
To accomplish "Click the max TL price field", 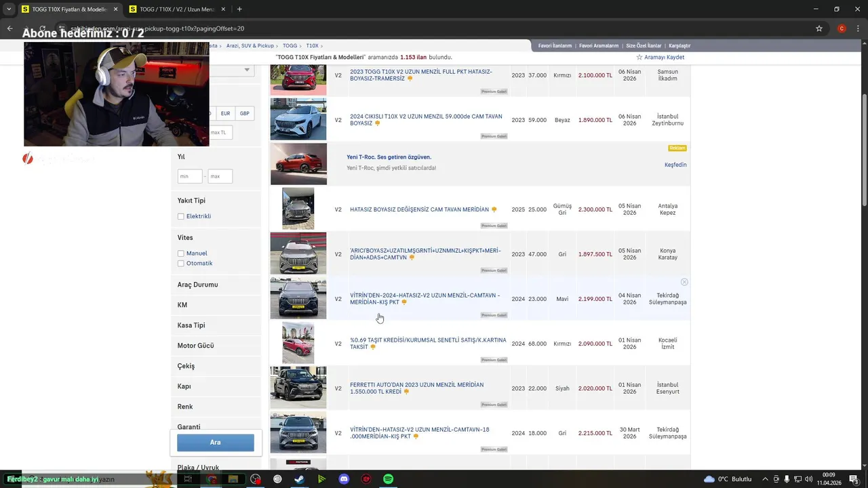I will point(220,133).
